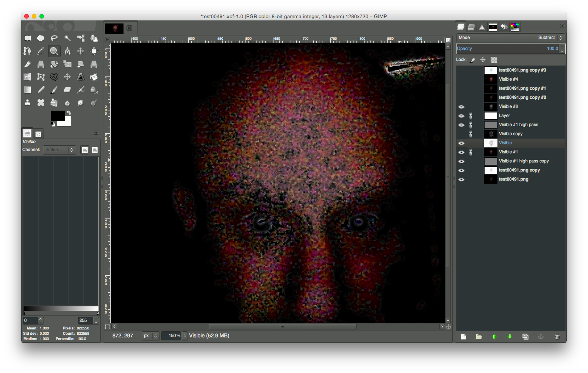Open the layer Mode dropdown showing Subtract
588x373 pixels.
(511, 37)
